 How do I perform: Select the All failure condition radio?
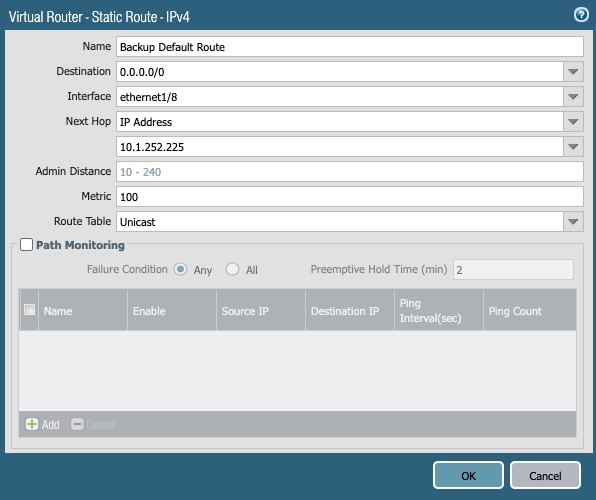coord(232,269)
